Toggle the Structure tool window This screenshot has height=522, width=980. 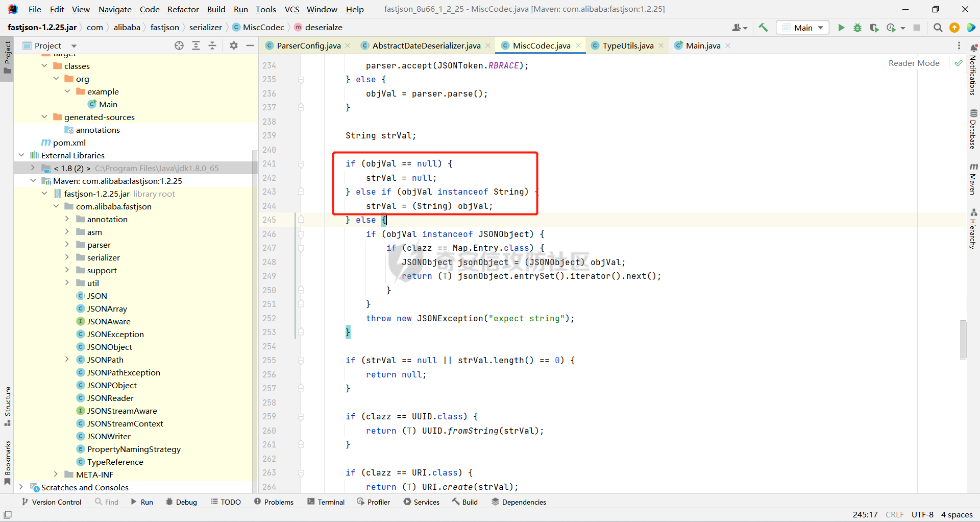point(8,406)
